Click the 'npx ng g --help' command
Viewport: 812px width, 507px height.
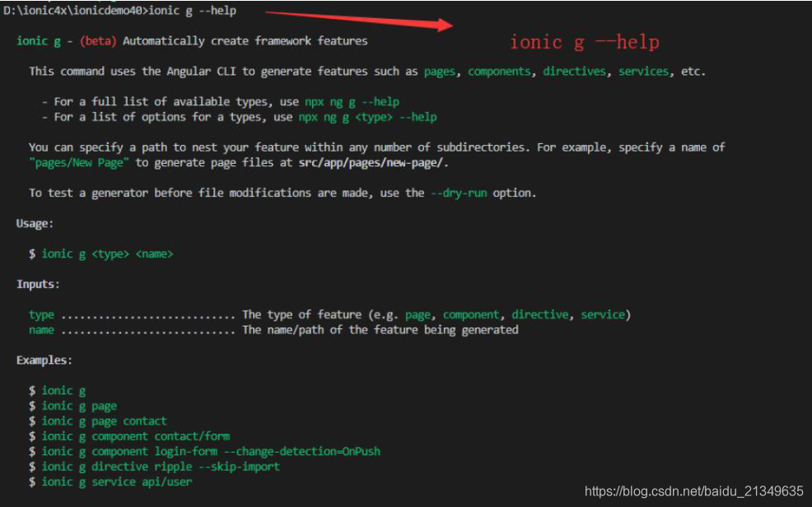(352, 102)
